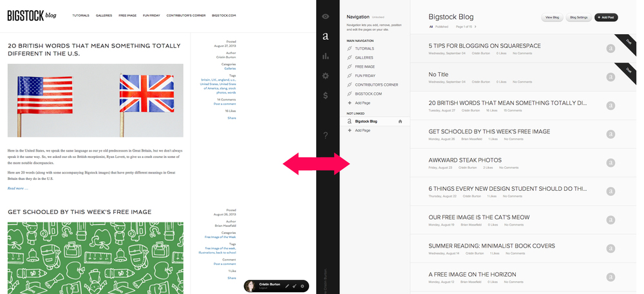The image size is (644, 294).
Task: Open BIGSTOCK.COM in blog top menu
Action: point(224,15)
